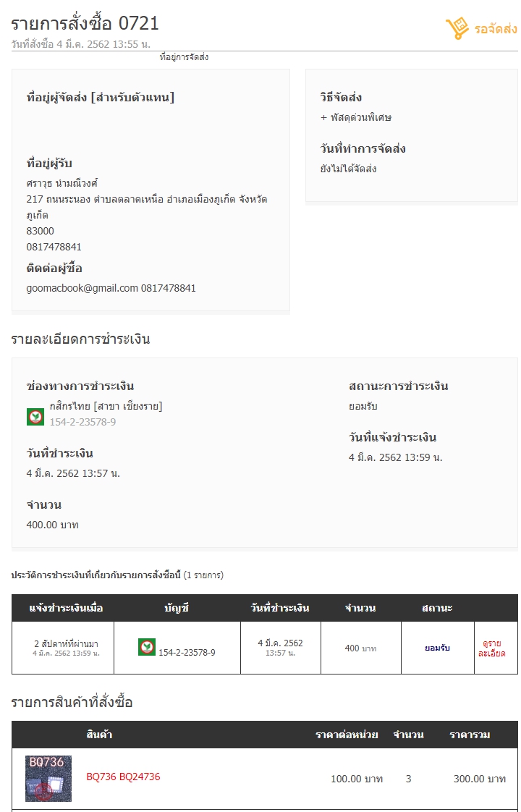Click the ยอมรับ status in history table

coord(437,648)
